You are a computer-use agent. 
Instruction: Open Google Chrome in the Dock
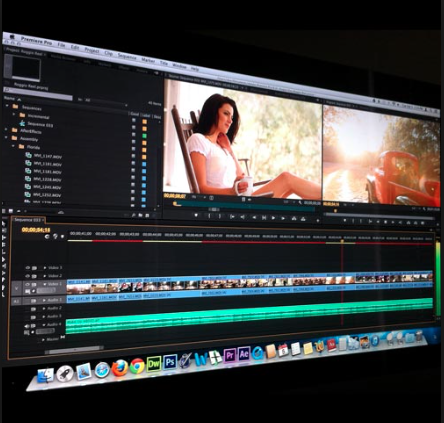[x=137, y=366]
